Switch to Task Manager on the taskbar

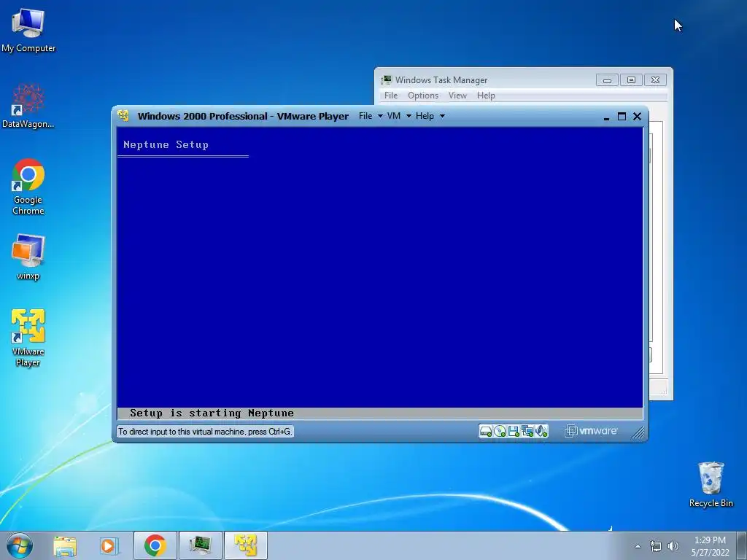[x=200, y=545]
